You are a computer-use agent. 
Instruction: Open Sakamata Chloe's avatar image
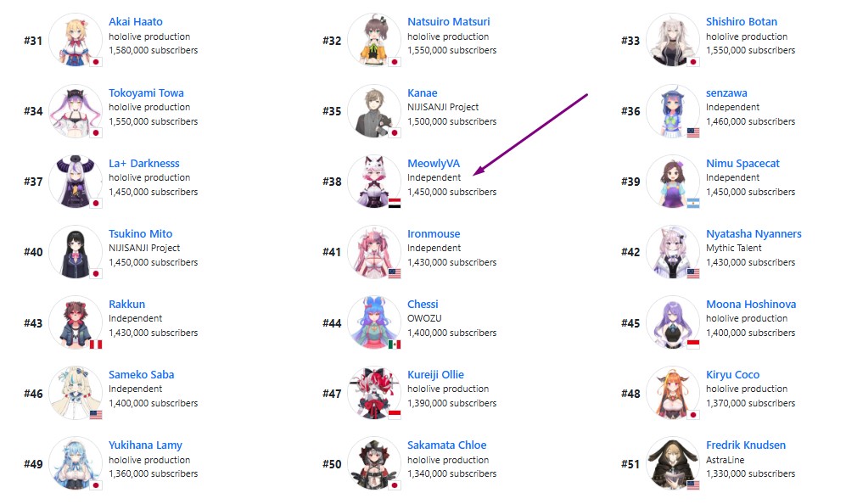point(374,463)
